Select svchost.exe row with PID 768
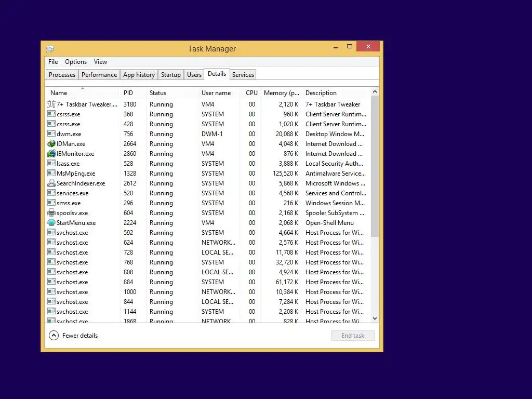The height and width of the screenshot is (399, 532). [208, 262]
